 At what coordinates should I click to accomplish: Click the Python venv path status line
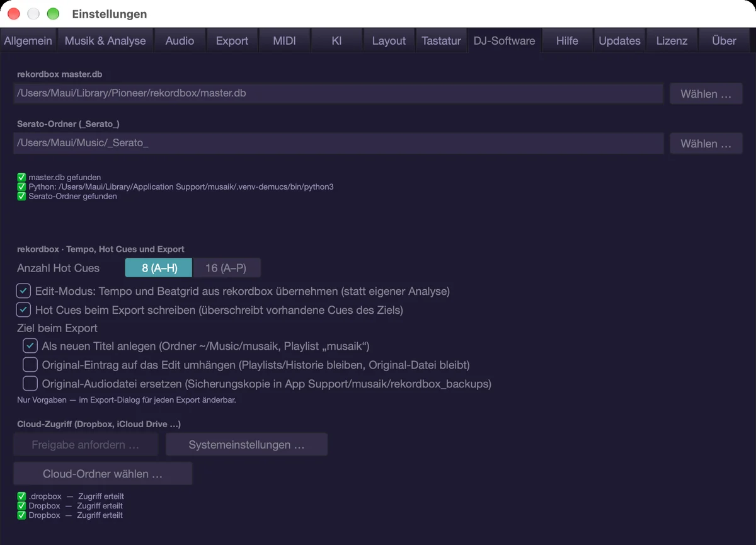point(181,187)
